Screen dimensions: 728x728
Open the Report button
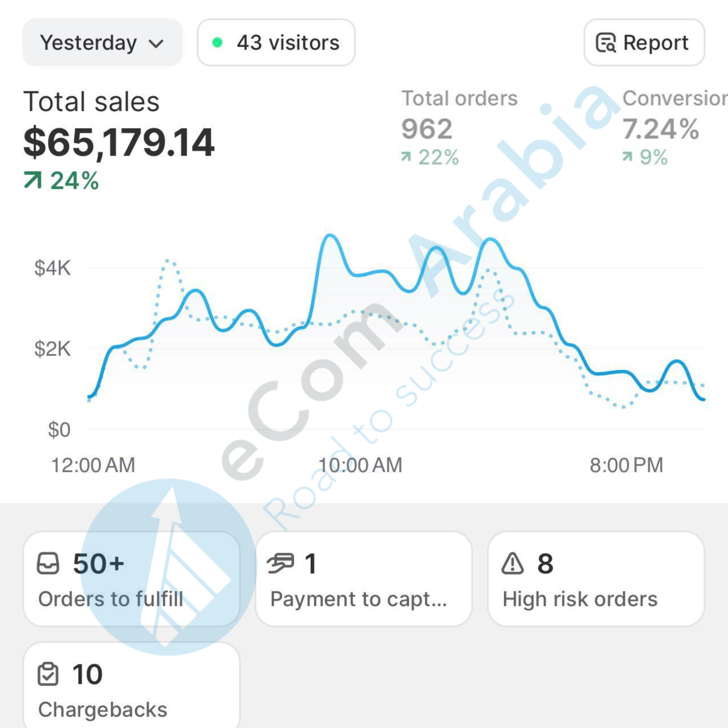[x=644, y=42]
